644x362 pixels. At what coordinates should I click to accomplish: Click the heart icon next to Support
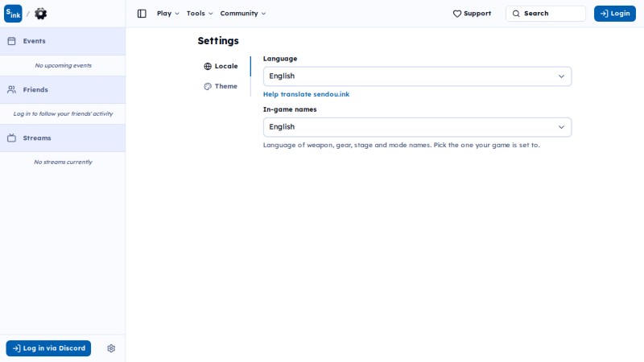[x=457, y=14]
